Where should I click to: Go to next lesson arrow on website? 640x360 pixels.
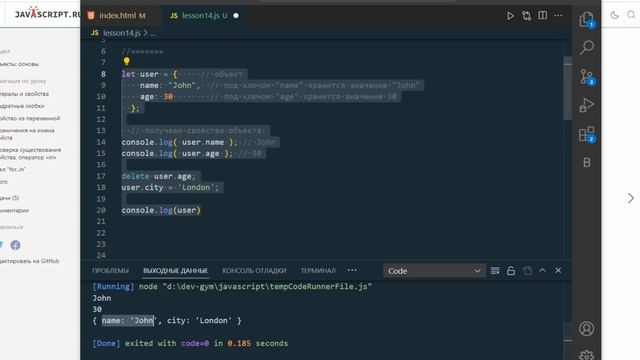[x=631, y=198]
